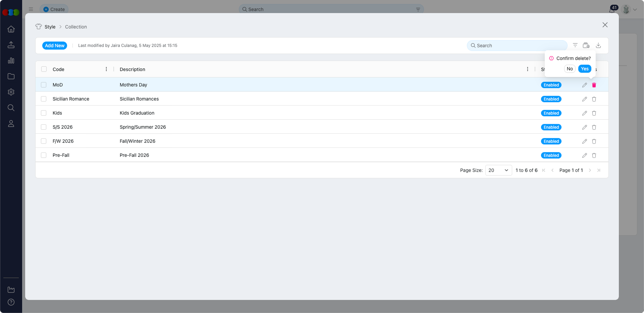Sort by the Description column header

click(132, 69)
